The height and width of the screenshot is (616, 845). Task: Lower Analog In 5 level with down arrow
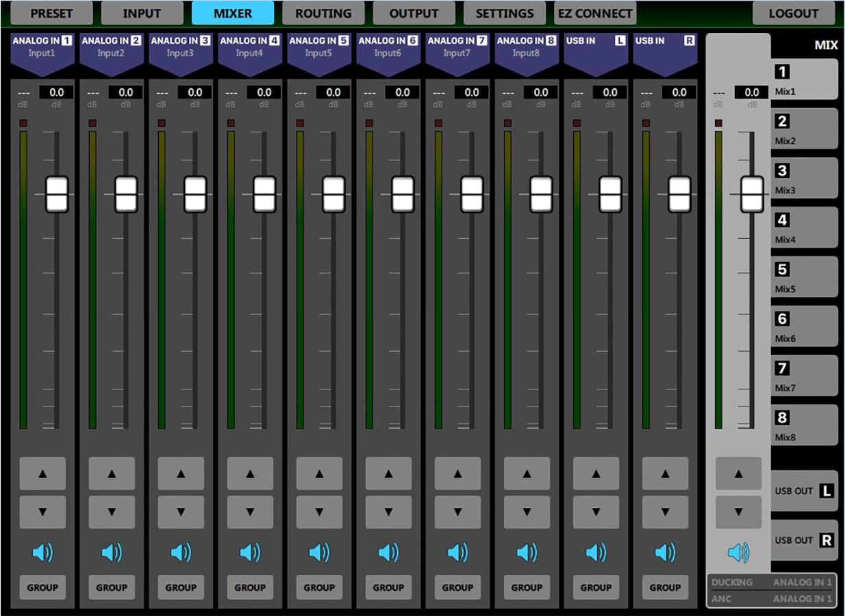319,512
